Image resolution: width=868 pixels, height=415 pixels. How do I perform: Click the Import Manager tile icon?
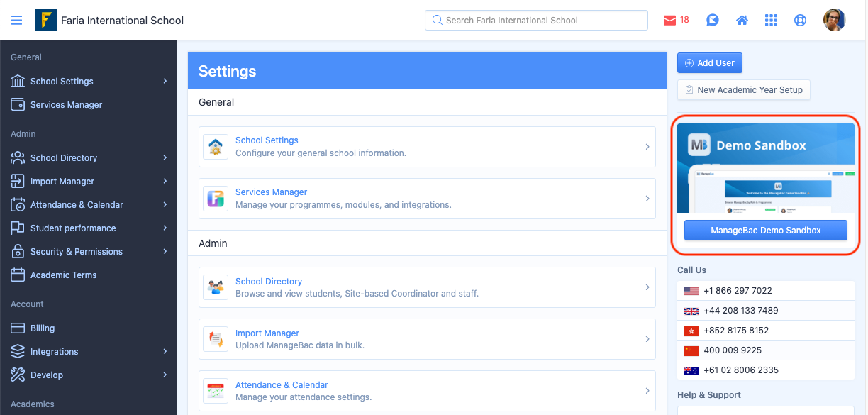[x=216, y=340]
